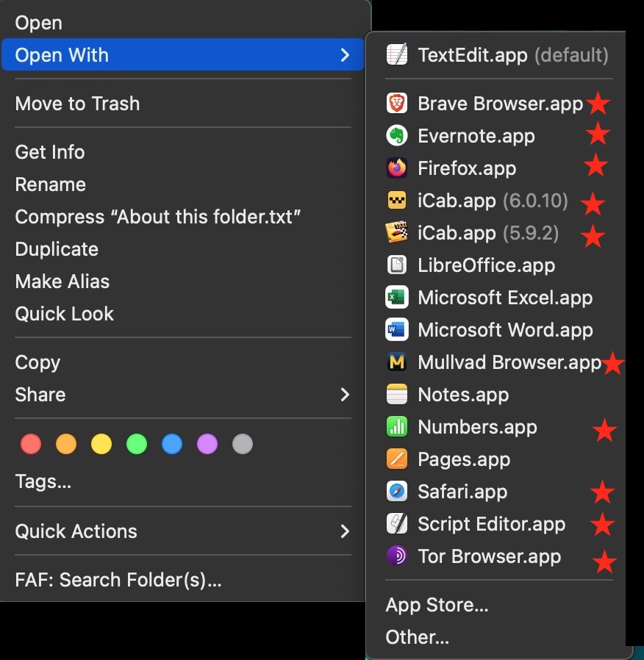Choose Move to Trash

pos(77,104)
